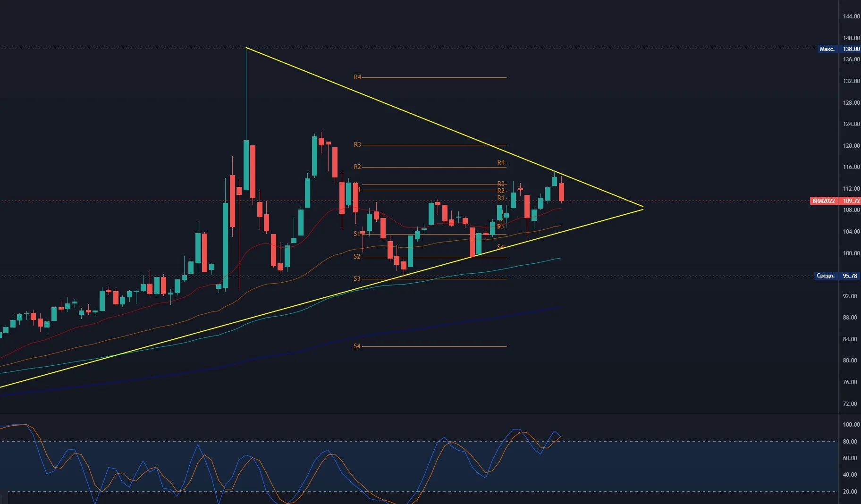Click the 138.00 maximum price value
This screenshot has width=861, height=504.
[851, 49]
